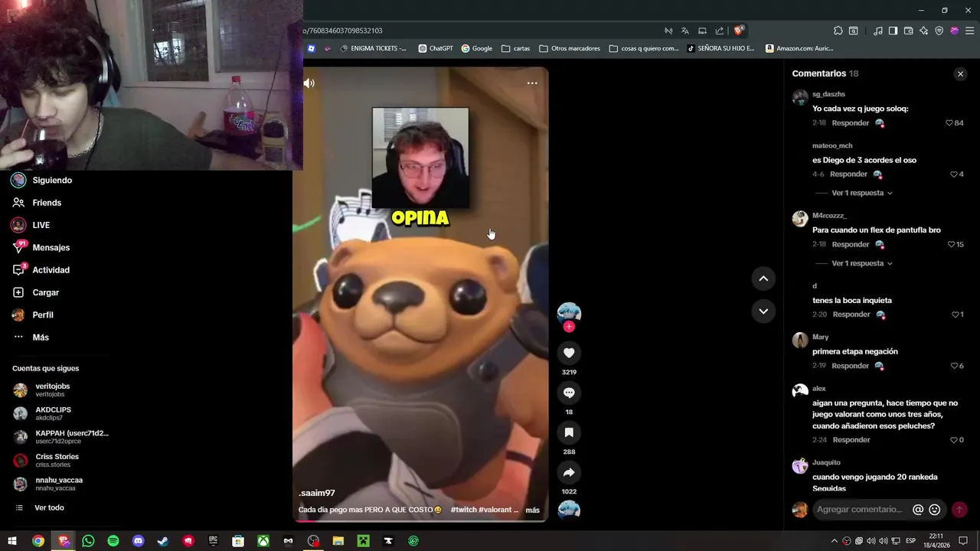Expand replies under M4rcozzz_'s comment
This screenshot has height=551, width=980.
pyautogui.click(x=862, y=263)
